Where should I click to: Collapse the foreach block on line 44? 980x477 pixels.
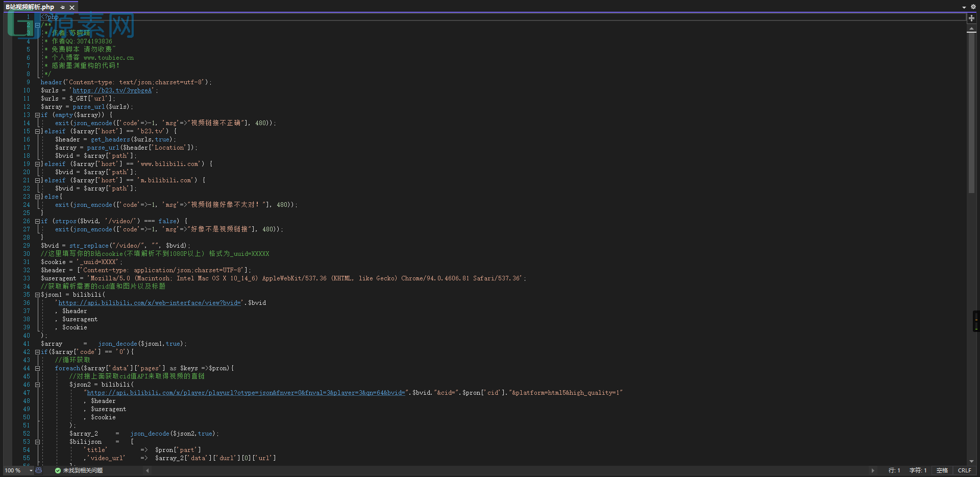click(37, 368)
